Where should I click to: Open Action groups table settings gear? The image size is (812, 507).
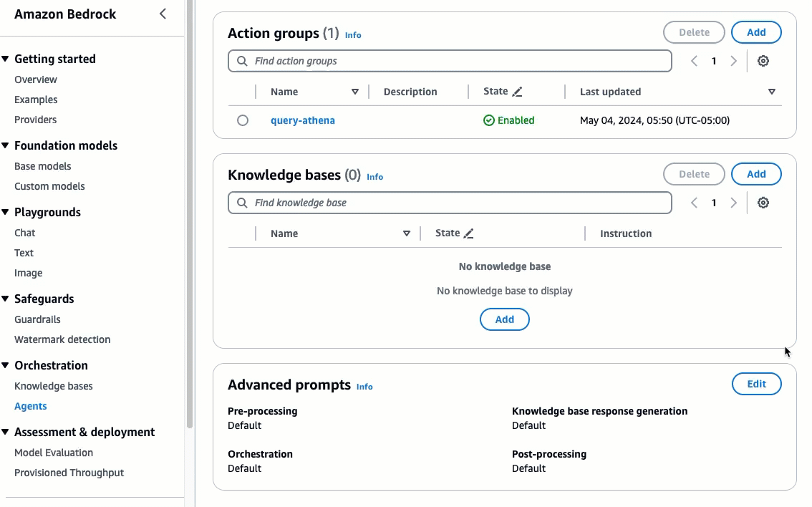pos(763,61)
